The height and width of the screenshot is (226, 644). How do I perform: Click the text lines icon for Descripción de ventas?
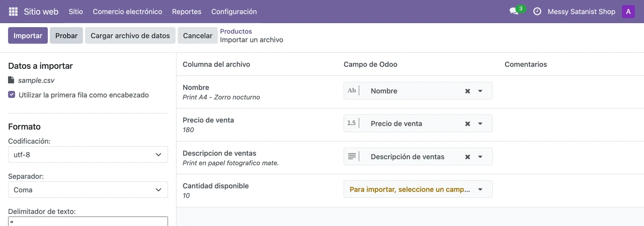tap(352, 157)
